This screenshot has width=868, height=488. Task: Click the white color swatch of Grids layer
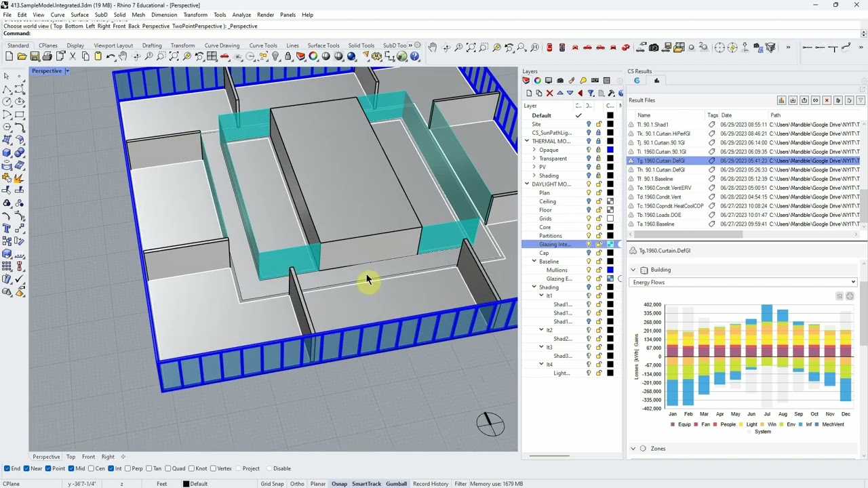(x=610, y=218)
